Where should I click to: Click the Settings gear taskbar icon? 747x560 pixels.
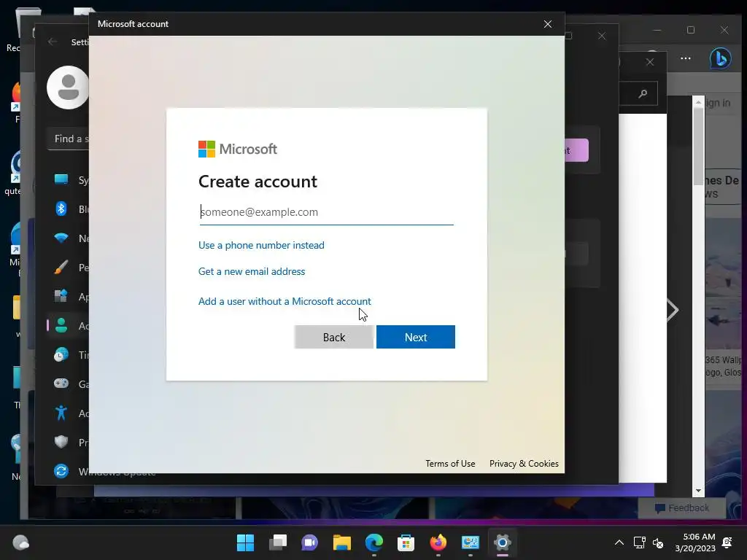pyautogui.click(x=503, y=542)
